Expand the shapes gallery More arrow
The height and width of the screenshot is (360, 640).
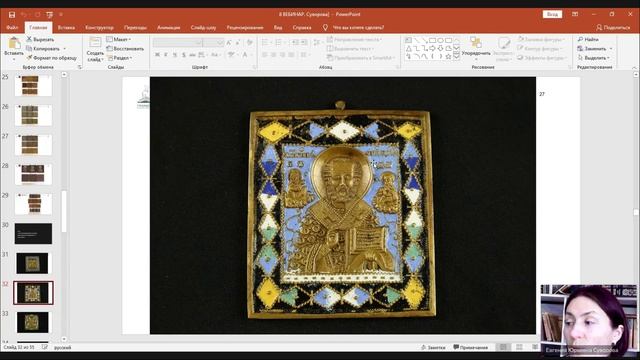[x=457, y=57]
